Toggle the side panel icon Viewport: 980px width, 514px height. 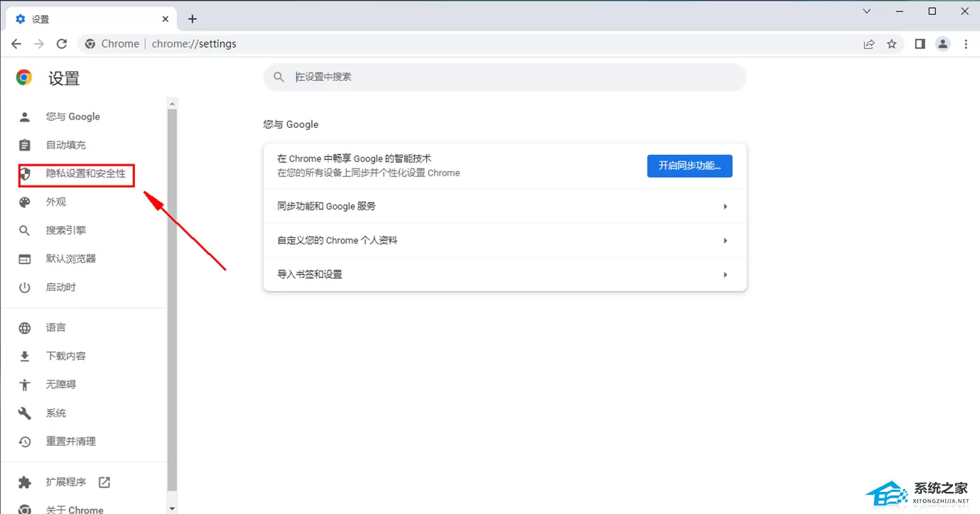(920, 44)
